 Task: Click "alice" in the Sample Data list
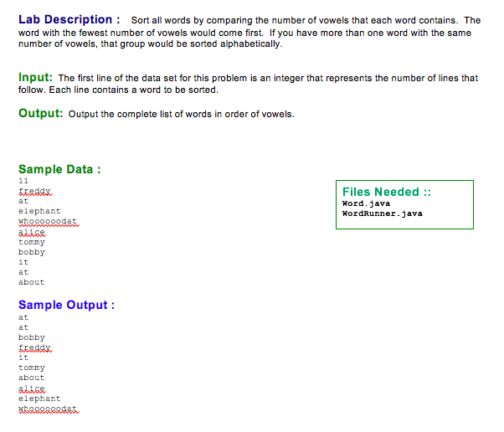coord(32,232)
